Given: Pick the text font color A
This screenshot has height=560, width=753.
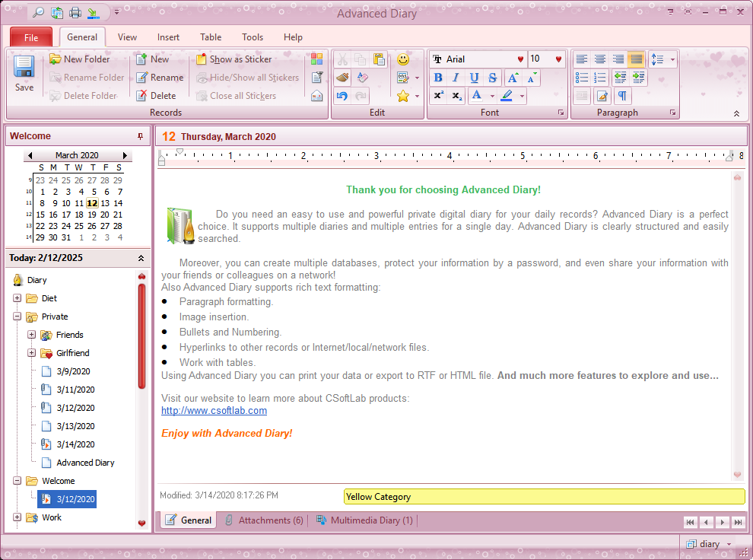Looking at the screenshot, I should click(477, 96).
